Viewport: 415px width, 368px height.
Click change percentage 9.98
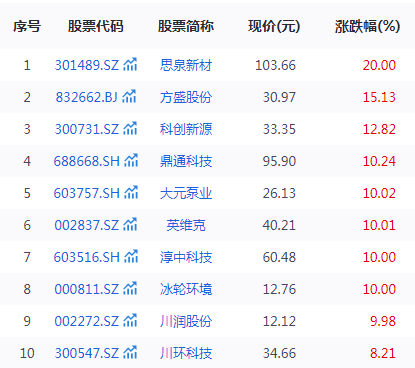(x=383, y=321)
